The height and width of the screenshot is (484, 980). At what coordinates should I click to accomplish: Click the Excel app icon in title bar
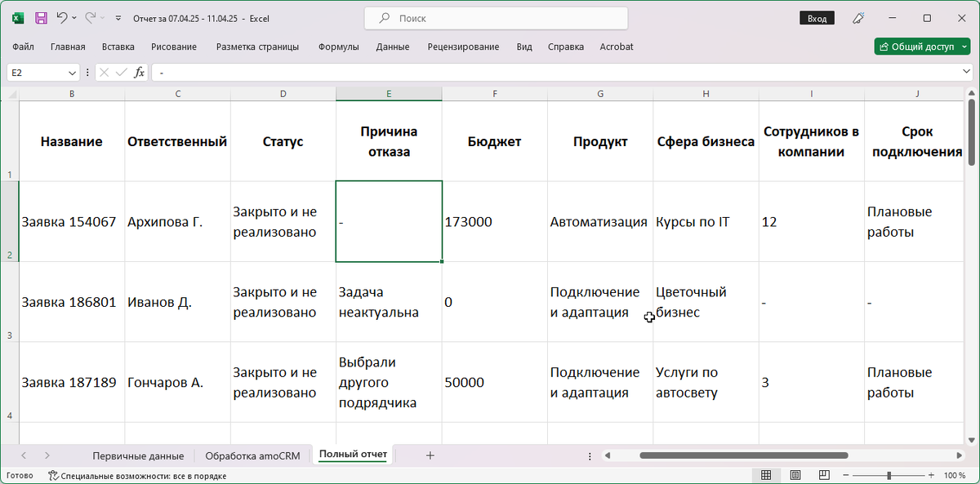[18, 18]
